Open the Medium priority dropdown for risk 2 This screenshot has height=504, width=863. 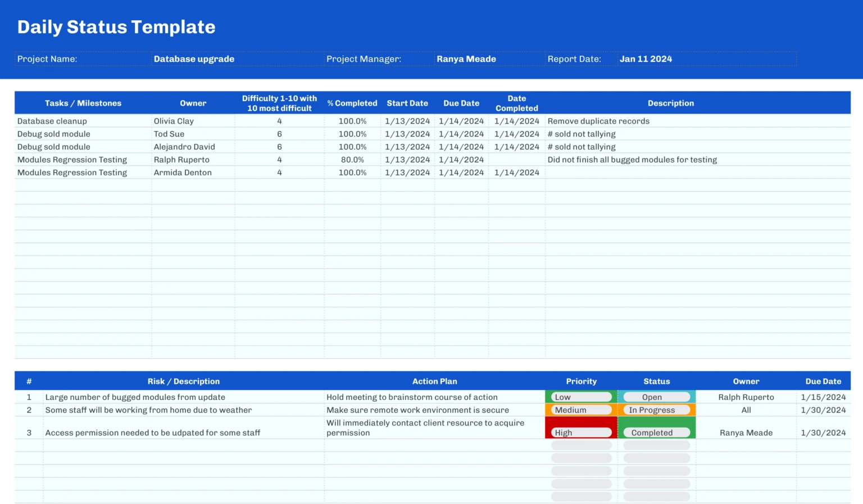pyautogui.click(x=580, y=410)
